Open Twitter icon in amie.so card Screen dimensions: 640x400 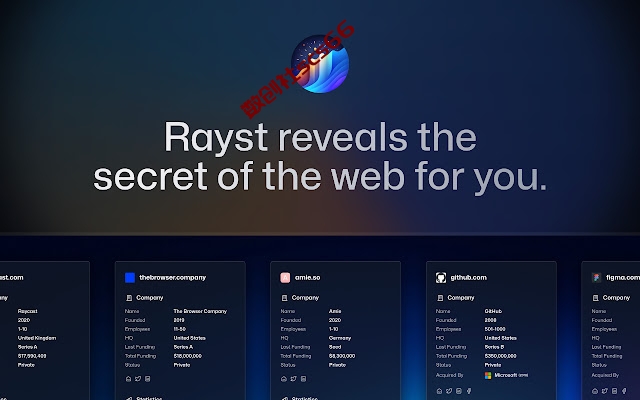293,379
